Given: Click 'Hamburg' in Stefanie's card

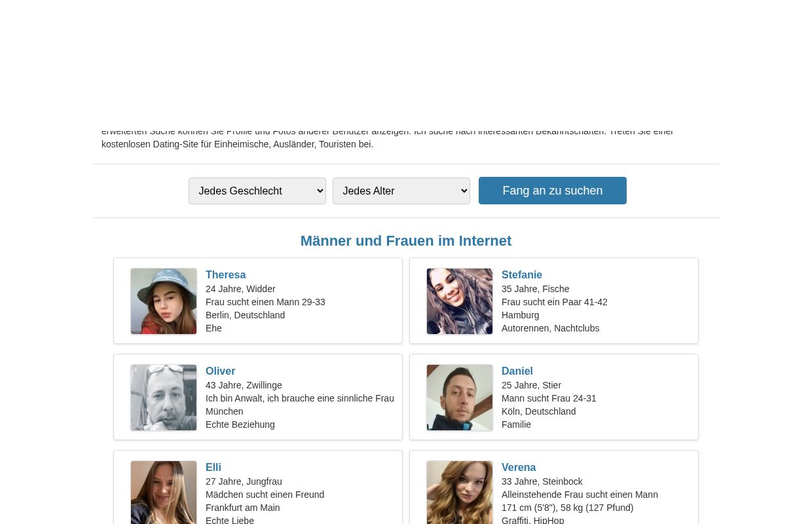Looking at the screenshot, I should 520,315.
